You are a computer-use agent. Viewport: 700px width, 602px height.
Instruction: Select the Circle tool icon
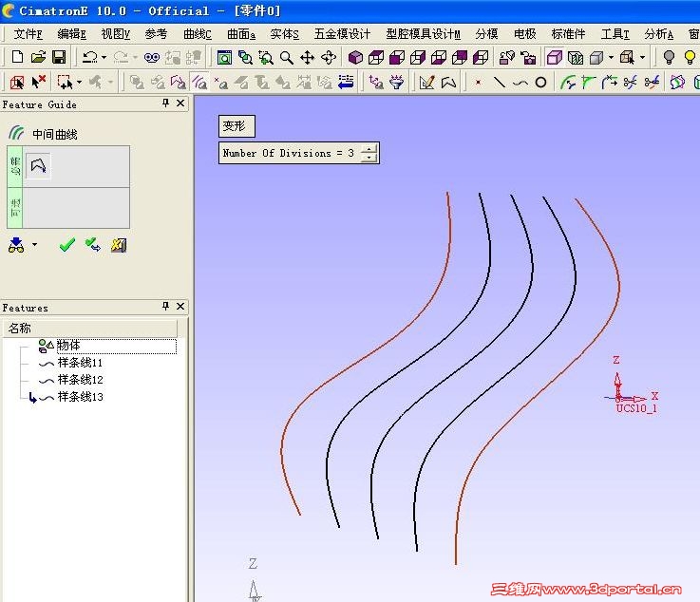[x=540, y=83]
